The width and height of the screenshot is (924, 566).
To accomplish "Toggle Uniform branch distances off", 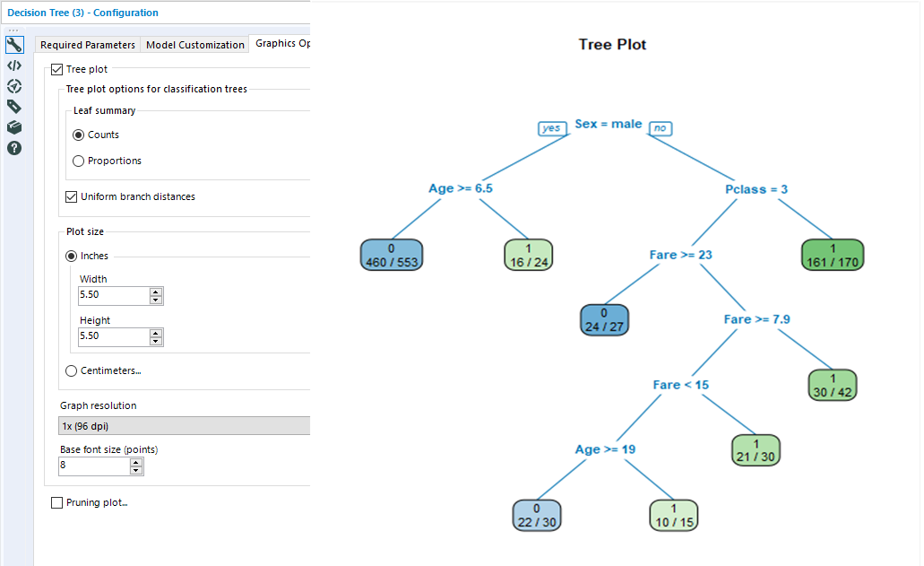I will 71,196.
